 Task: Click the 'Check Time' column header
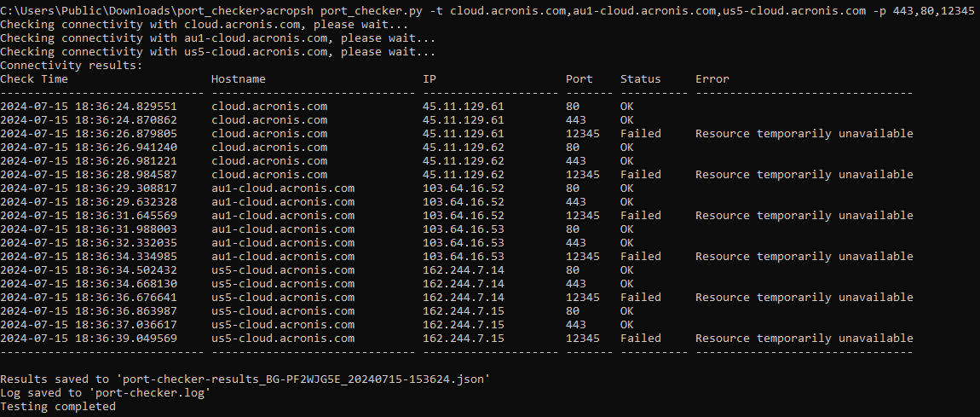tap(34, 79)
